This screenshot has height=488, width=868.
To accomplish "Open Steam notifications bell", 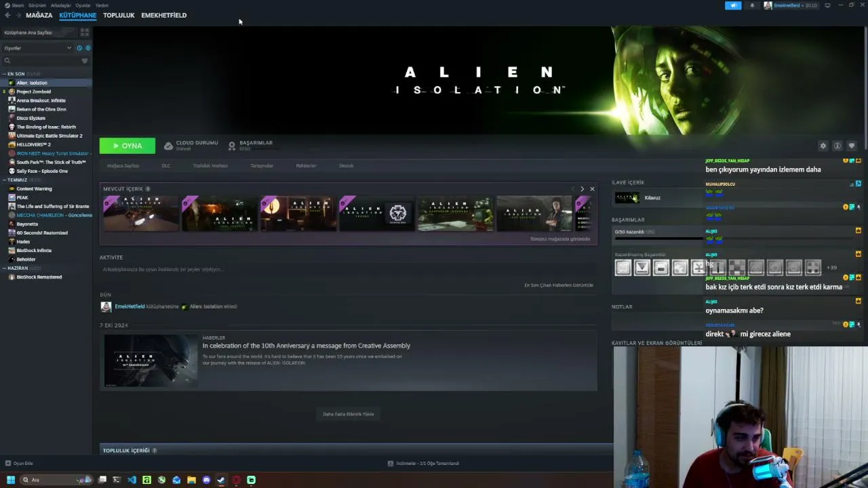I will [752, 5].
